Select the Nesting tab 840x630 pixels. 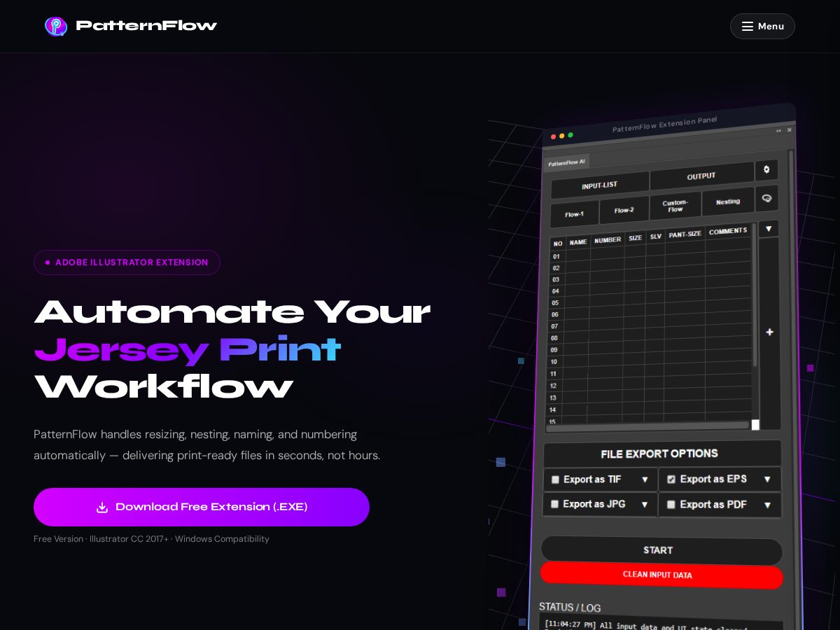[728, 202]
